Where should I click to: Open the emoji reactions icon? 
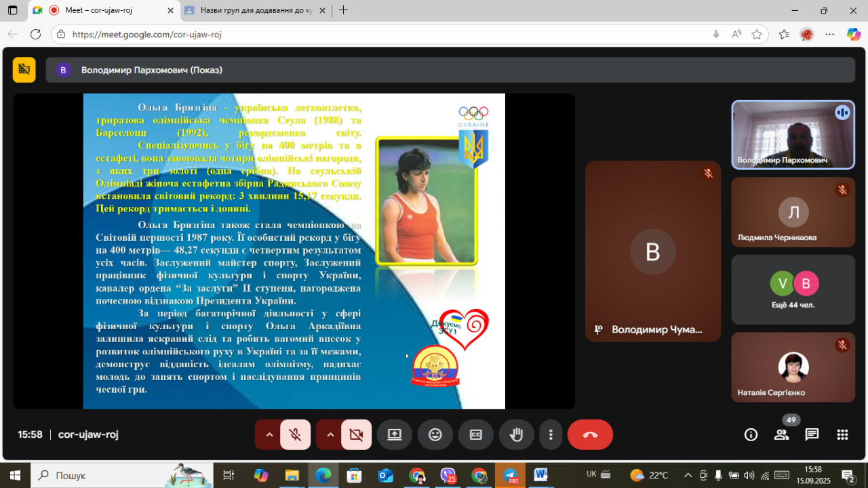pyautogui.click(x=435, y=435)
